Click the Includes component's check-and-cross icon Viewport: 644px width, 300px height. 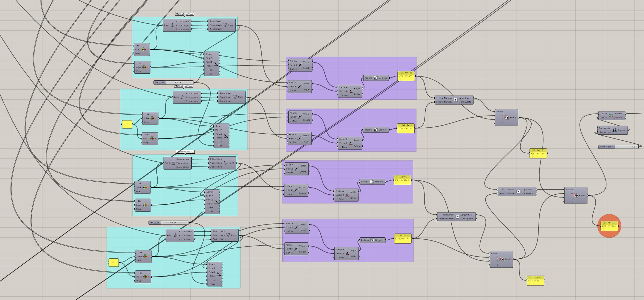[x=611, y=116]
